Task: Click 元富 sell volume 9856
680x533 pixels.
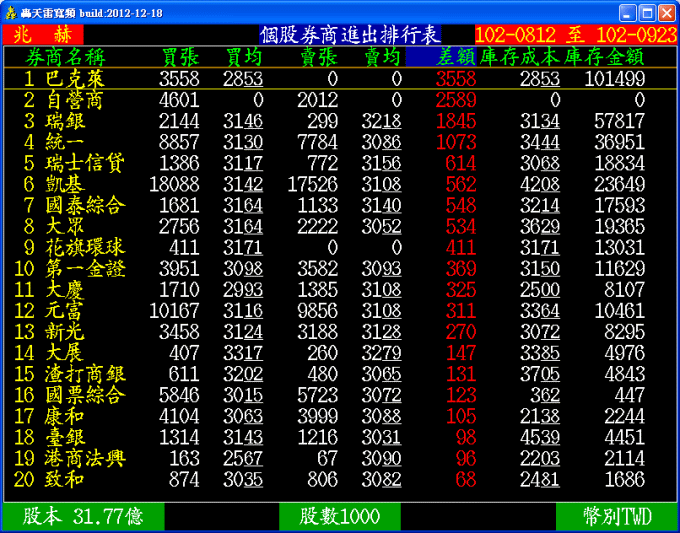Action: tap(317, 311)
